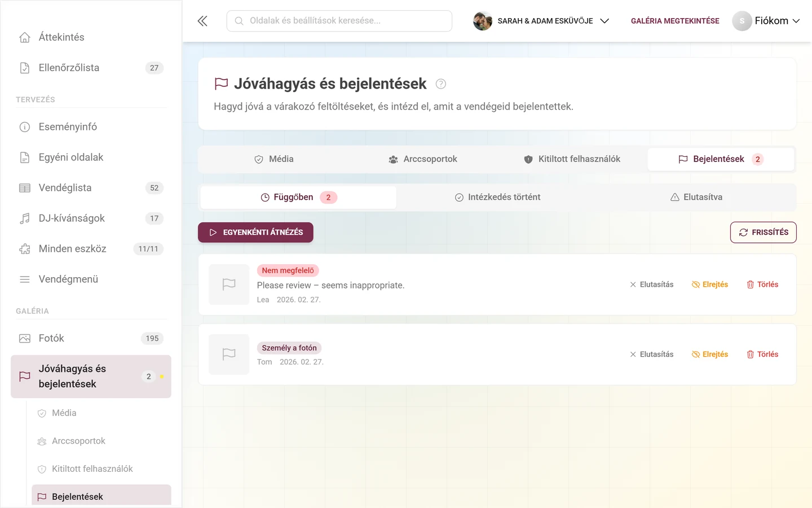The width and height of the screenshot is (812, 508).
Task: Focus the Oldalak és beállítások search field
Action: coord(339,21)
